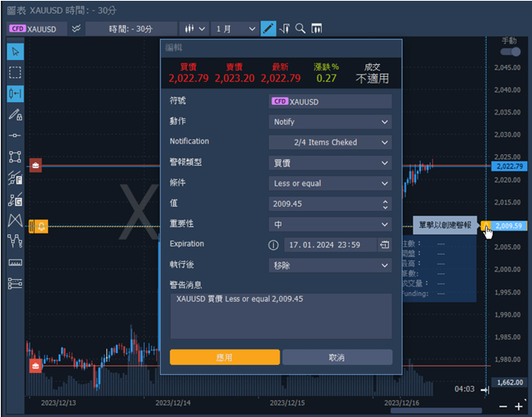Click the ruler measurement tool in sidebar
The height and width of the screenshot is (417, 532).
point(15,263)
